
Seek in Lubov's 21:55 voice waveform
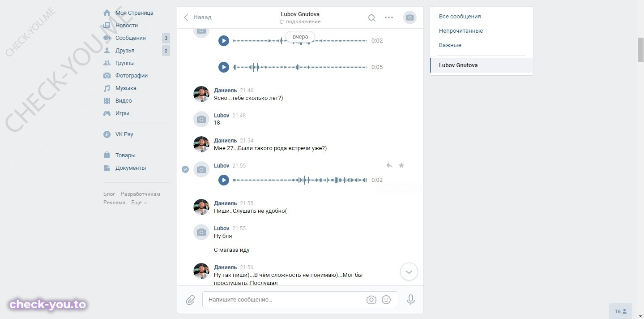(300, 180)
